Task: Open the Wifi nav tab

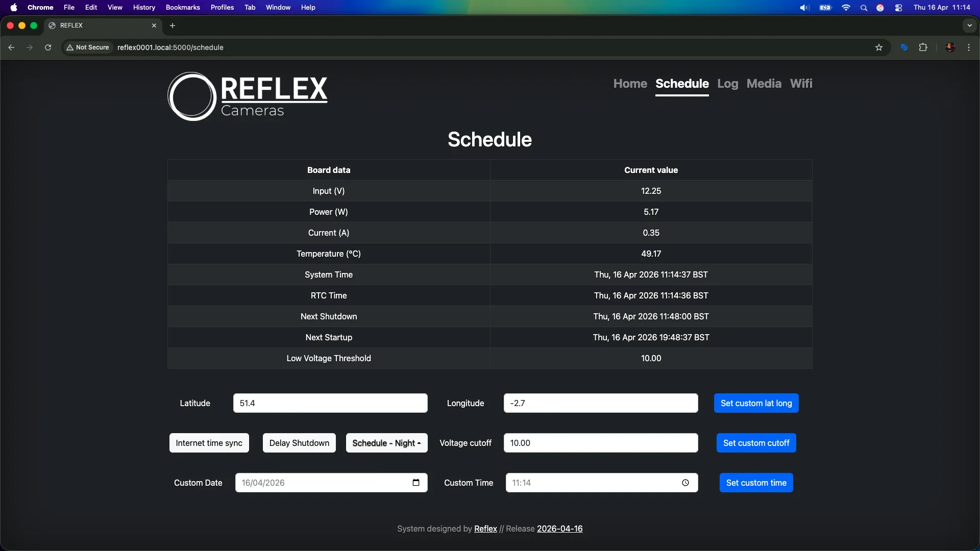Action: (801, 84)
